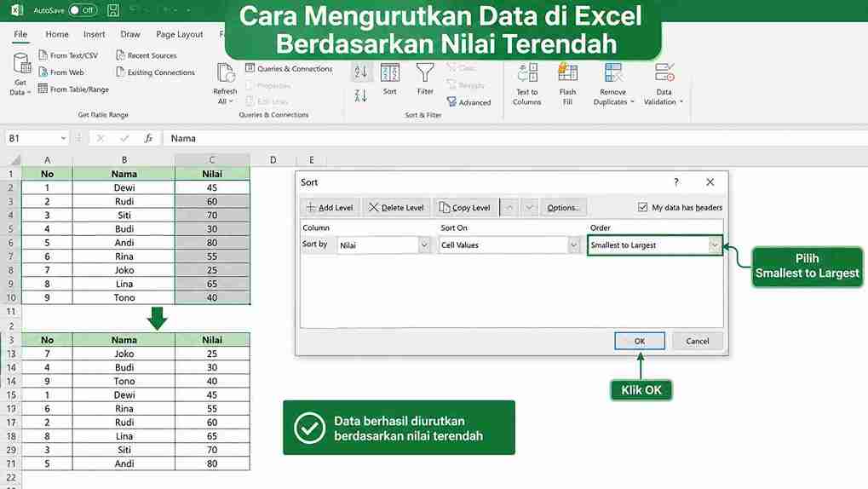
Task: Click the Sort dialog help question mark
Action: click(675, 181)
